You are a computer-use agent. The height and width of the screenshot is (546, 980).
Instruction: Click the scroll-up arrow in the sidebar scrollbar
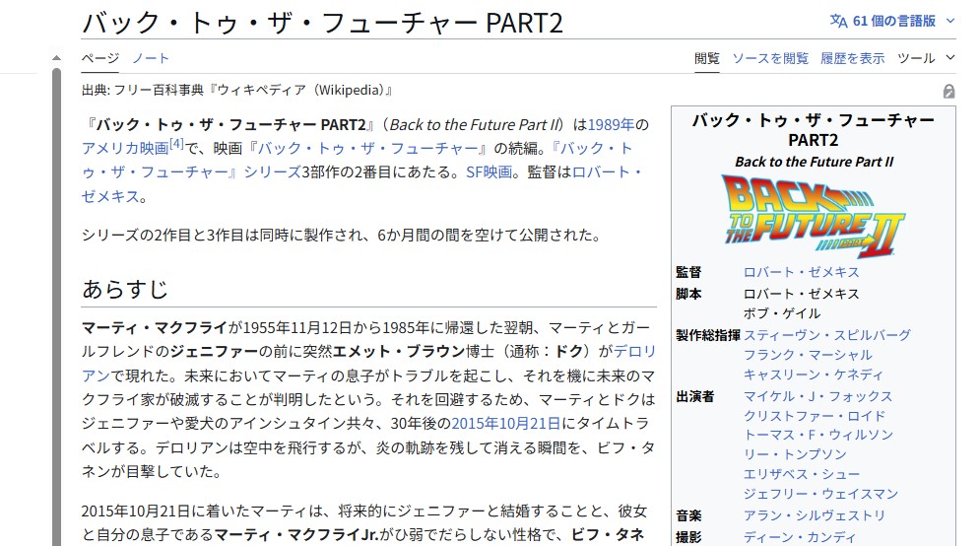click(56, 57)
